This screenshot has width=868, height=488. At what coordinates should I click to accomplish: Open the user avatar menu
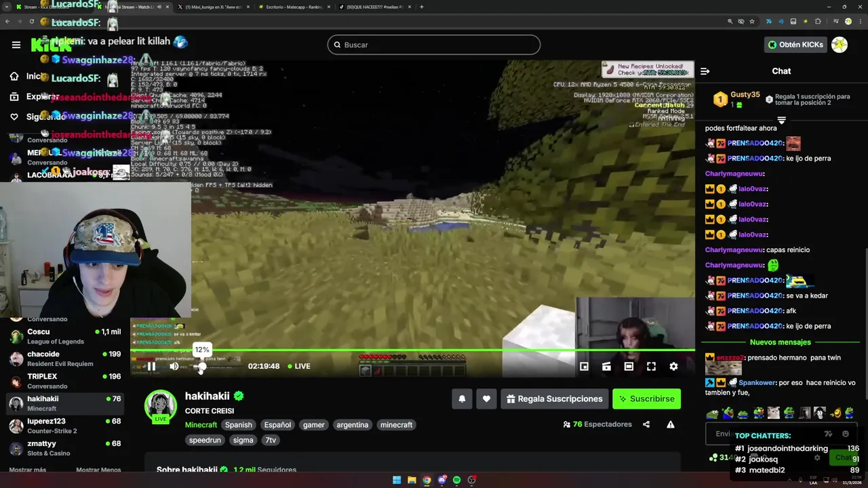tap(840, 45)
